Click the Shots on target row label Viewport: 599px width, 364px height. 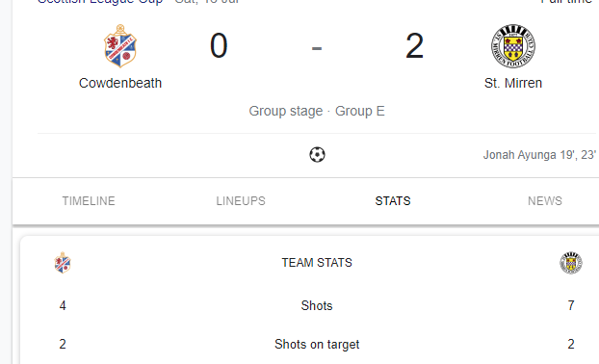point(317,344)
